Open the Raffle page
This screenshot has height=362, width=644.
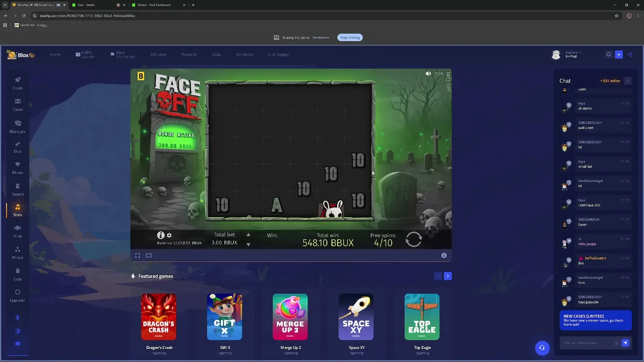coord(85,54)
